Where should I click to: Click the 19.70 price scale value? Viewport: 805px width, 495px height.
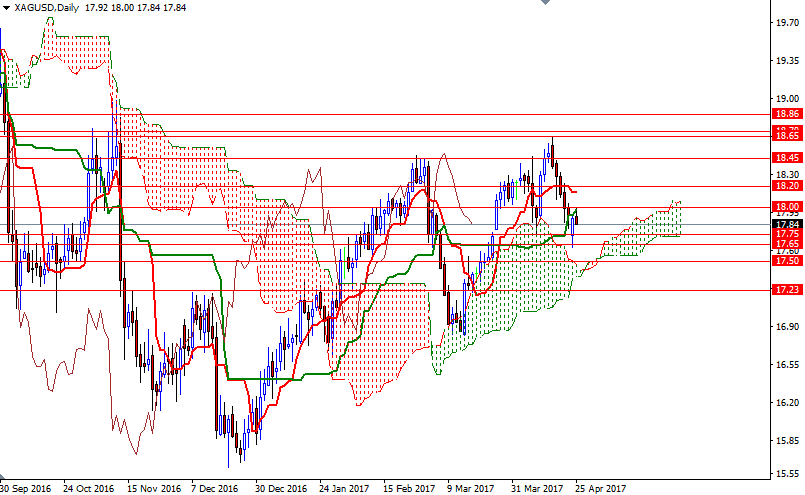788,23
